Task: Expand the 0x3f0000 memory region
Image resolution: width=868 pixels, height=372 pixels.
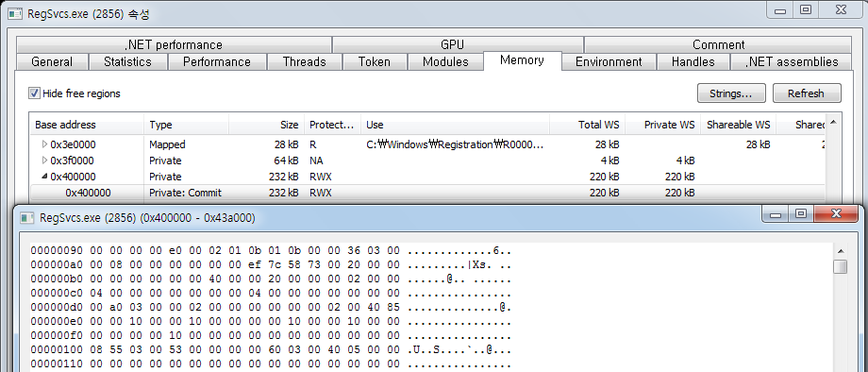Action: coord(45,161)
